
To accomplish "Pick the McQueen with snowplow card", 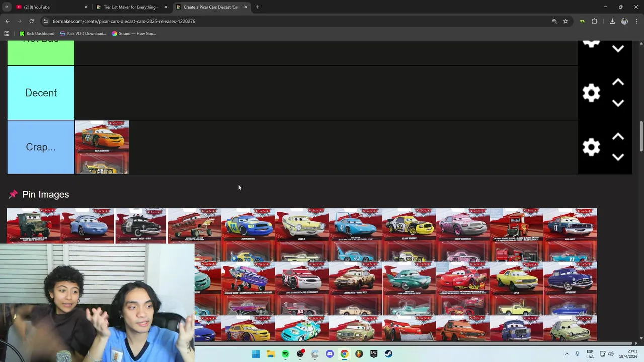I will pyautogui.click(x=409, y=328).
